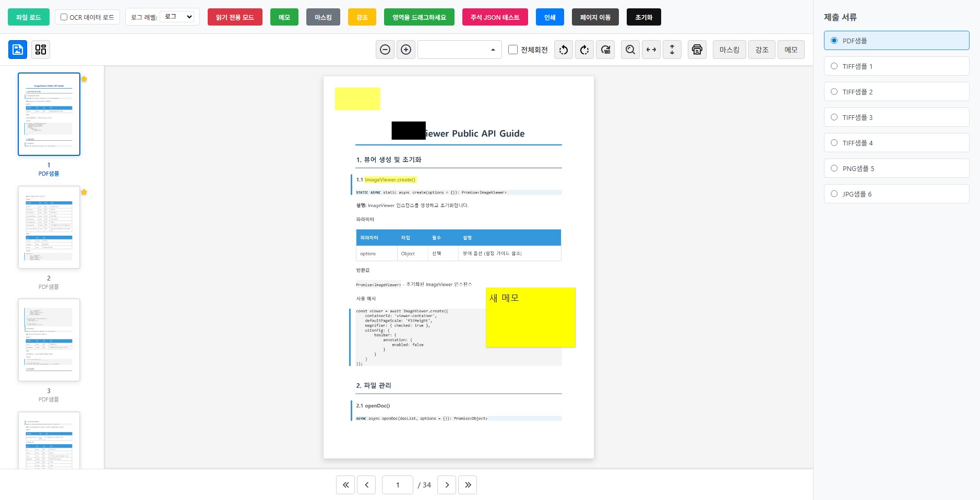This screenshot has width=980, height=500.
Task: Click the star on thumbnail 1
Action: (84, 79)
